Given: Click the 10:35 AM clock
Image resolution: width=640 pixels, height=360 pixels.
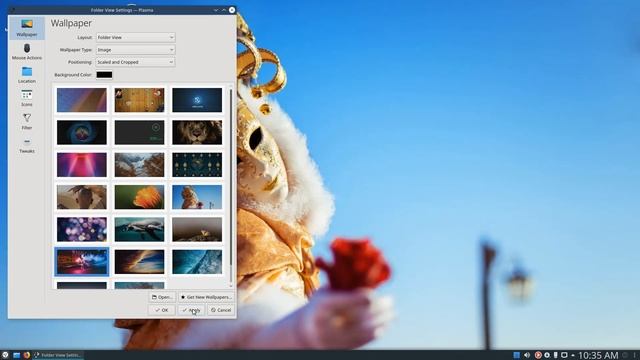Looking at the screenshot, I should point(598,355).
